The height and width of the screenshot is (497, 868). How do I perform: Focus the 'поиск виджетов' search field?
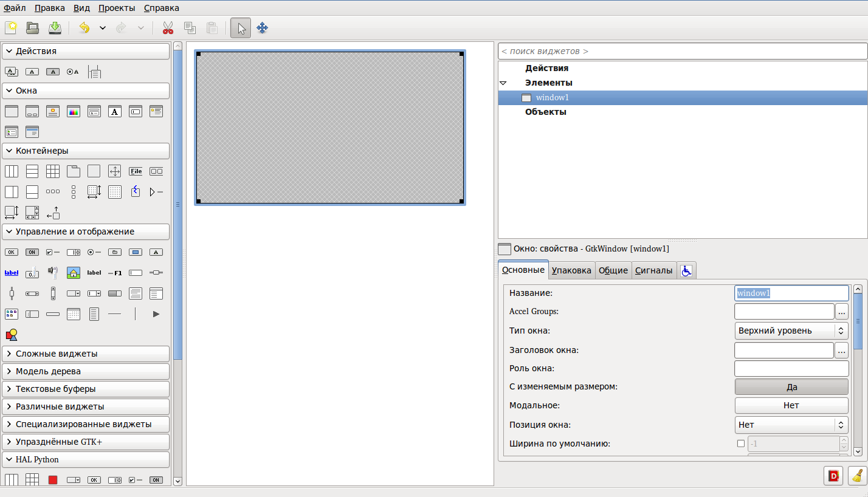pyautogui.click(x=683, y=51)
